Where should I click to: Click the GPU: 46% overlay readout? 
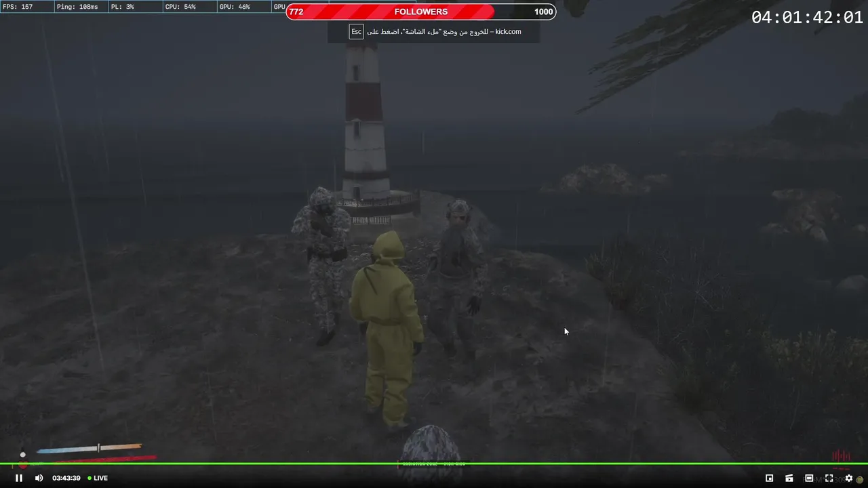point(235,7)
